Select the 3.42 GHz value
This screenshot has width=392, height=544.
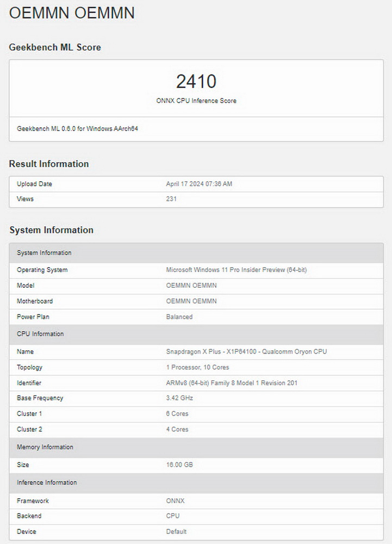pyautogui.click(x=179, y=398)
